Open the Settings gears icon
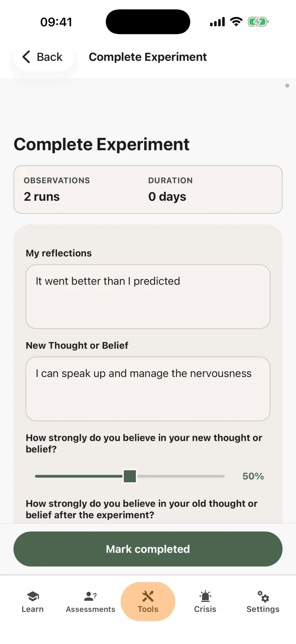The image size is (296, 644). 263,595
